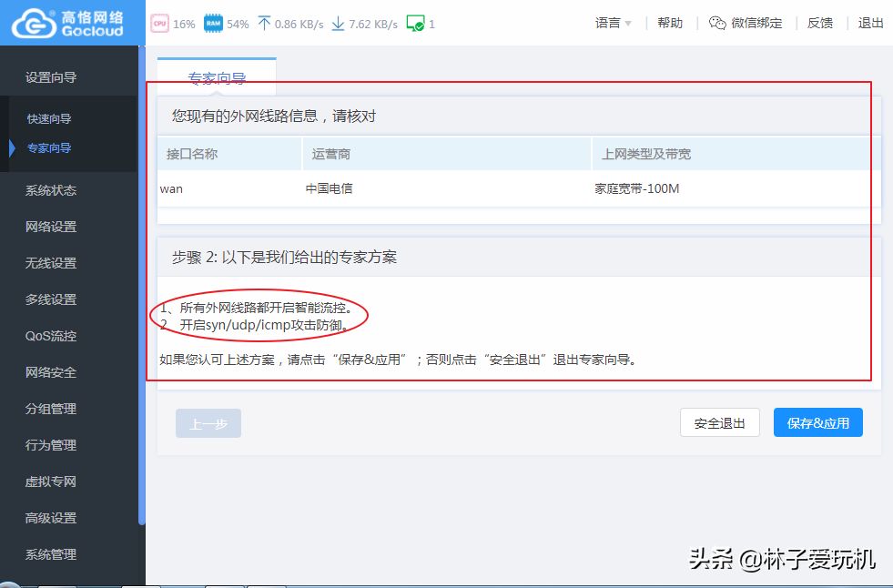
Task: Open 无线设置 menu
Action: (x=51, y=263)
